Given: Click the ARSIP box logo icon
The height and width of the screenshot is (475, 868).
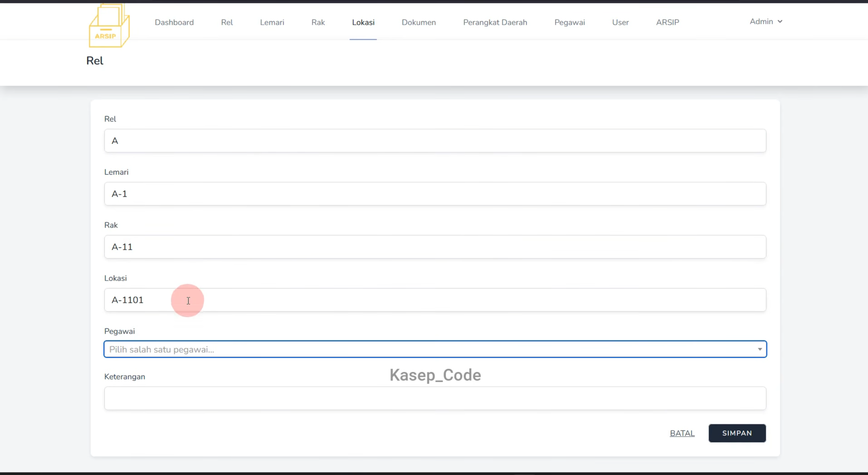Looking at the screenshot, I should (109, 25).
